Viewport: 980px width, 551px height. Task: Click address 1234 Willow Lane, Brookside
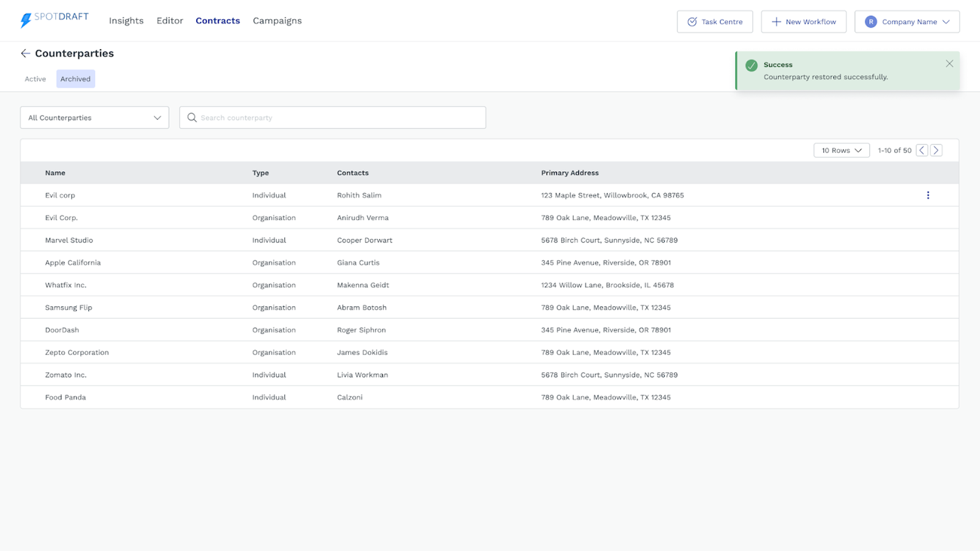(608, 285)
